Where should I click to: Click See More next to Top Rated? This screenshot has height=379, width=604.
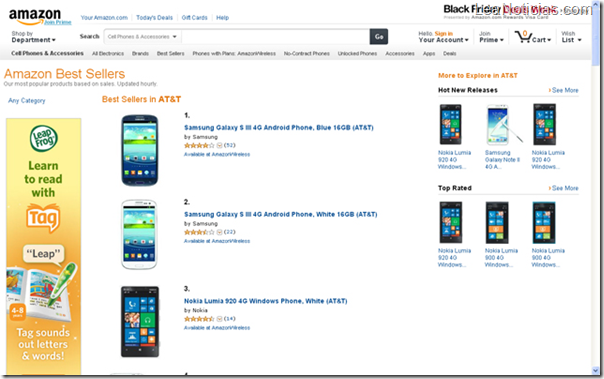pyautogui.click(x=565, y=188)
